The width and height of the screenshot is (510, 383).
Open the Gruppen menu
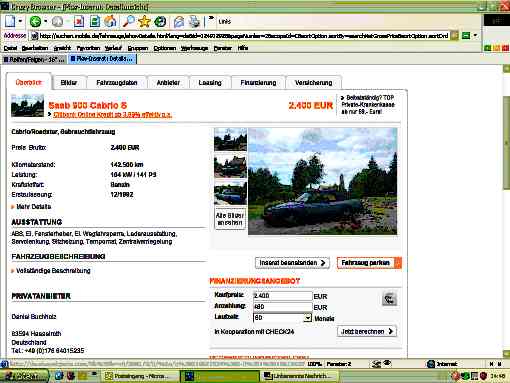(138, 48)
